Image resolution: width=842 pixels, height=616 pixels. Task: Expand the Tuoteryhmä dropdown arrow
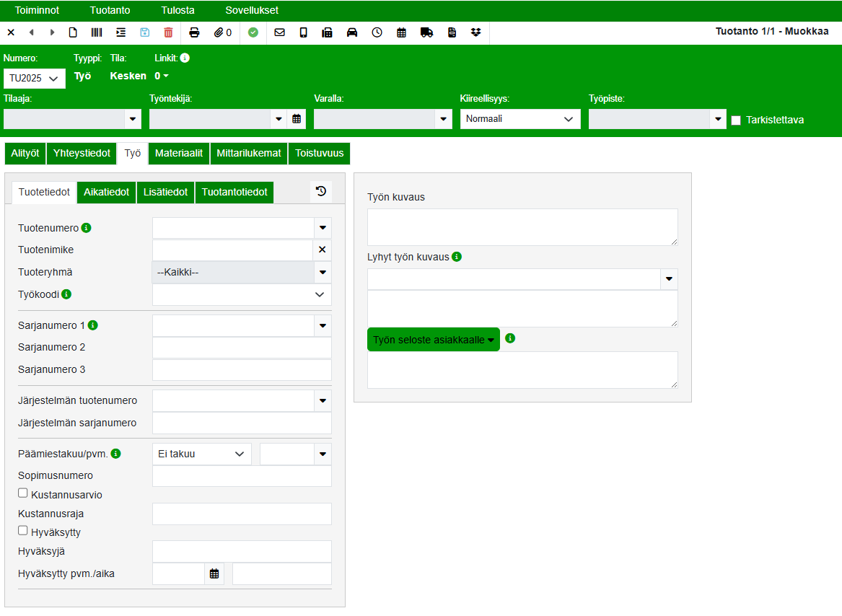tap(323, 272)
